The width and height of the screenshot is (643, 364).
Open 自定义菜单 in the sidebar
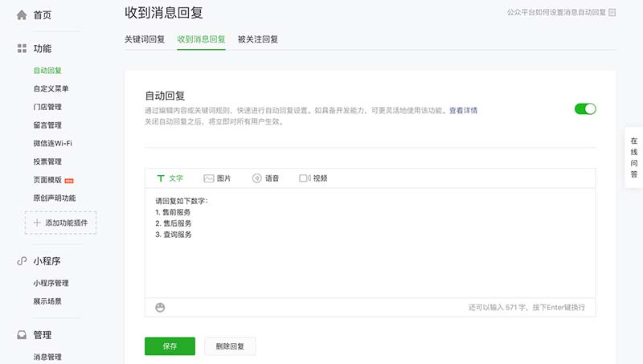pos(51,88)
